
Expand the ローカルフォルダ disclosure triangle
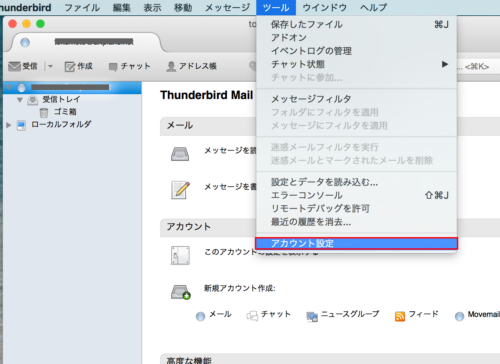pos(9,125)
